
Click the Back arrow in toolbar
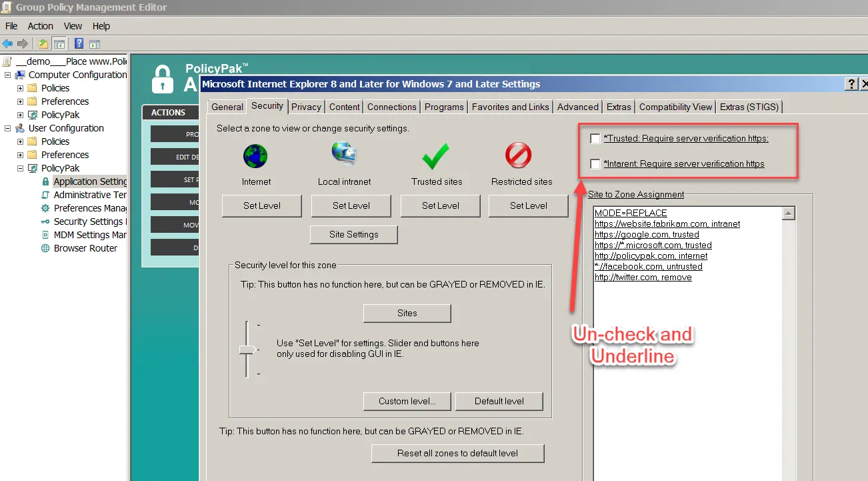click(8, 44)
